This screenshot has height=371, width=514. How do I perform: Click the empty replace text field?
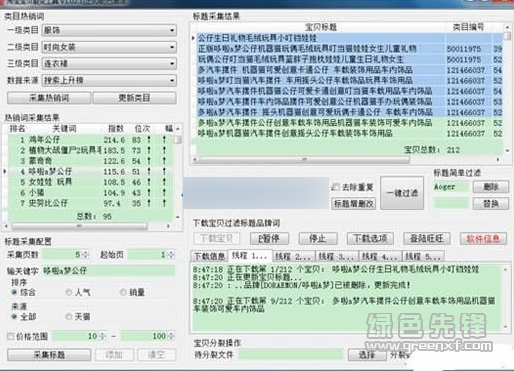coord(451,203)
